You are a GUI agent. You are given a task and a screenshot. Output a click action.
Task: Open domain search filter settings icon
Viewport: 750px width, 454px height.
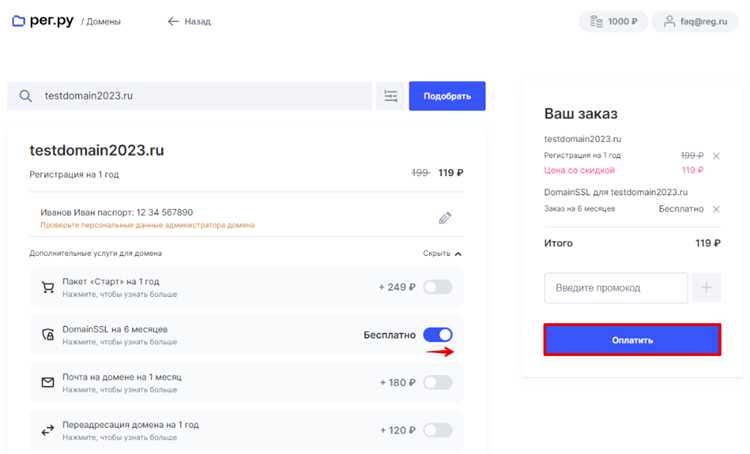click(x=391, y=96)
